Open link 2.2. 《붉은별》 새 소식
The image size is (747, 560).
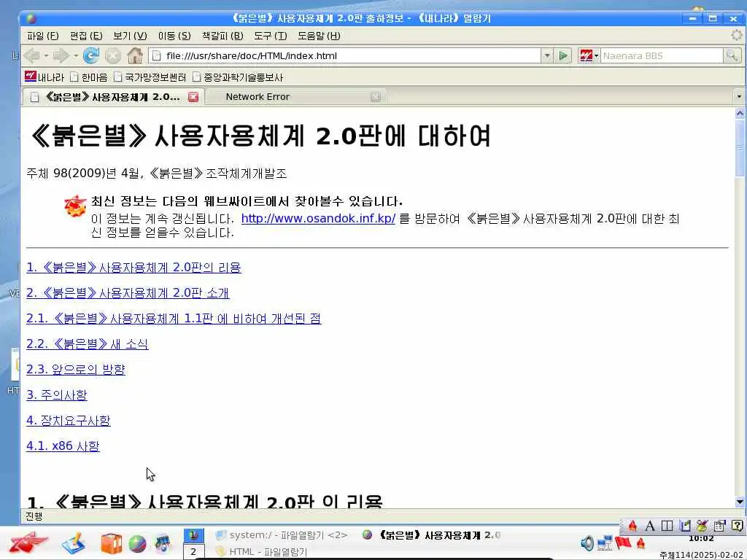(88, 344)
